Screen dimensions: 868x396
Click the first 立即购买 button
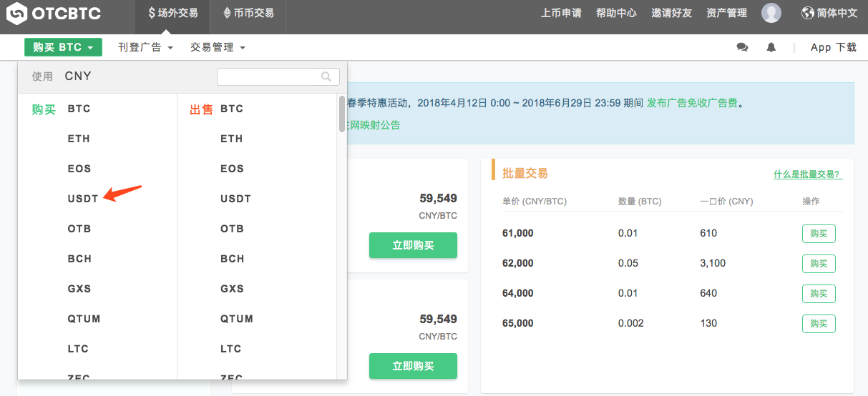tap(413, 245)
